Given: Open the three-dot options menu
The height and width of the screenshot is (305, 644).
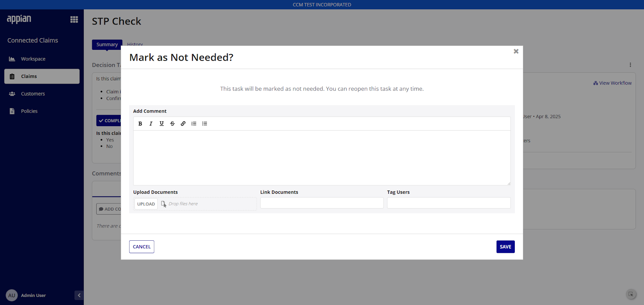Looking at the screenshot, I should [x=630, y=65].
